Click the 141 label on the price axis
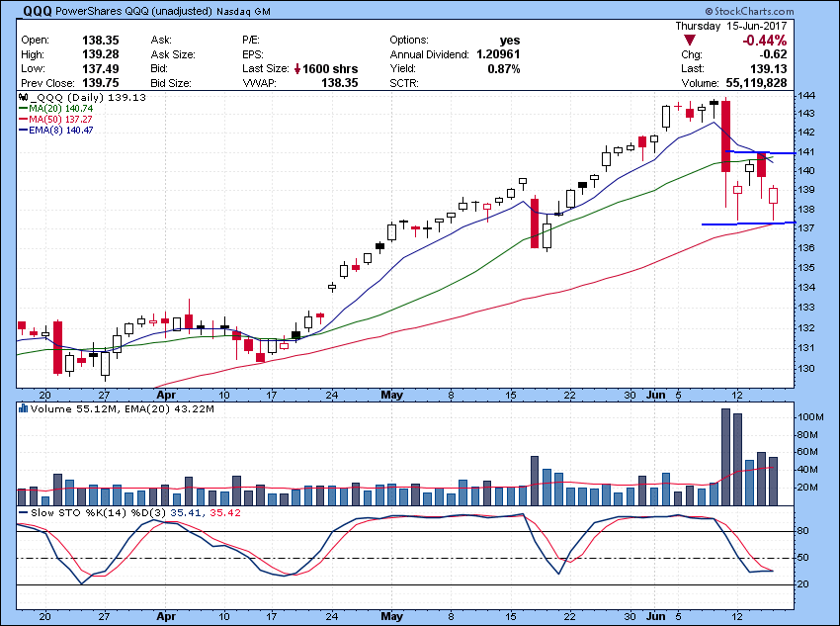 (806, 152)
